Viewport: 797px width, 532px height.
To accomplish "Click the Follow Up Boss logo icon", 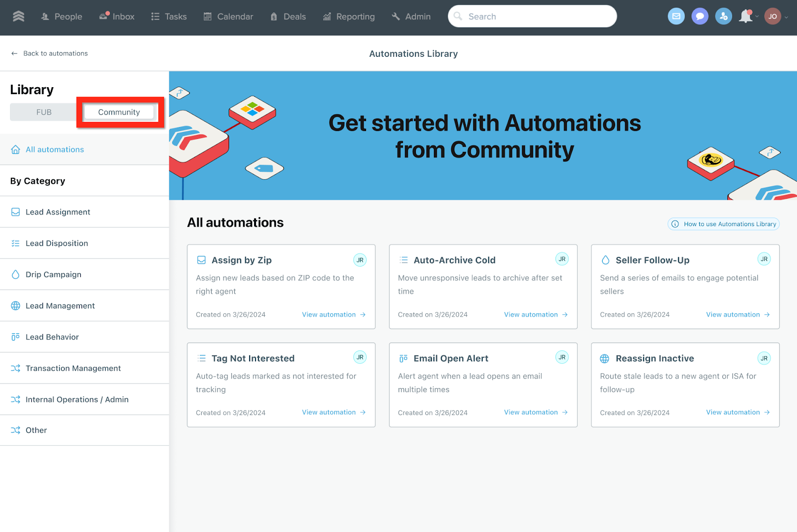I will point(18,16).
